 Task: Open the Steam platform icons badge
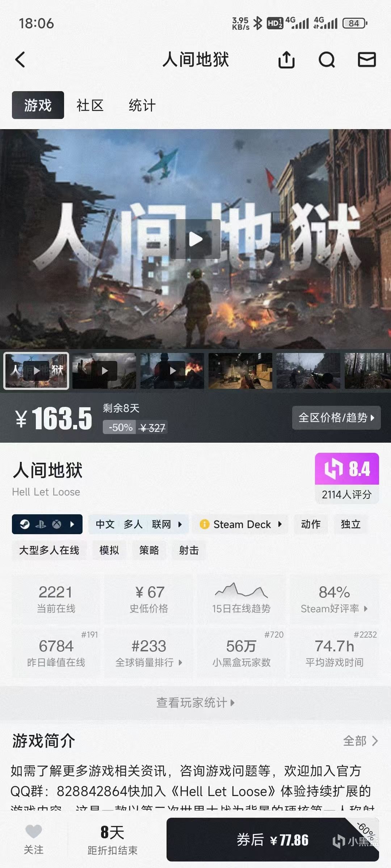point(47,524)
